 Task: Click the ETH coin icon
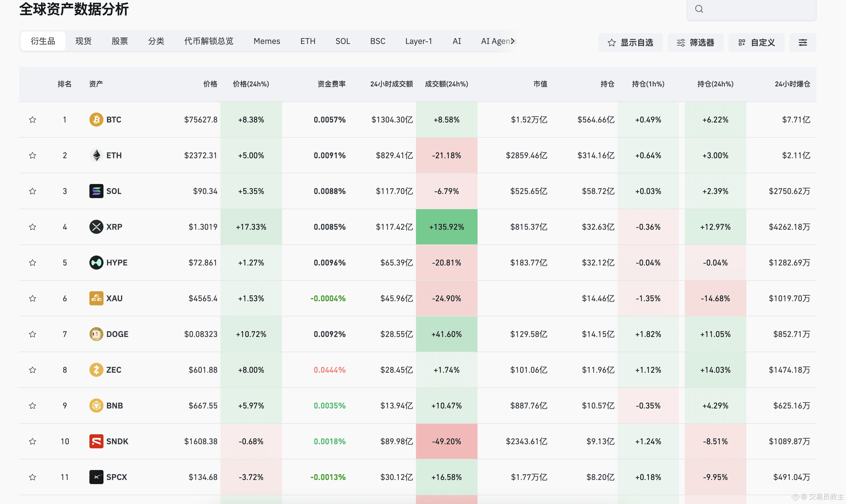[96, 155]
